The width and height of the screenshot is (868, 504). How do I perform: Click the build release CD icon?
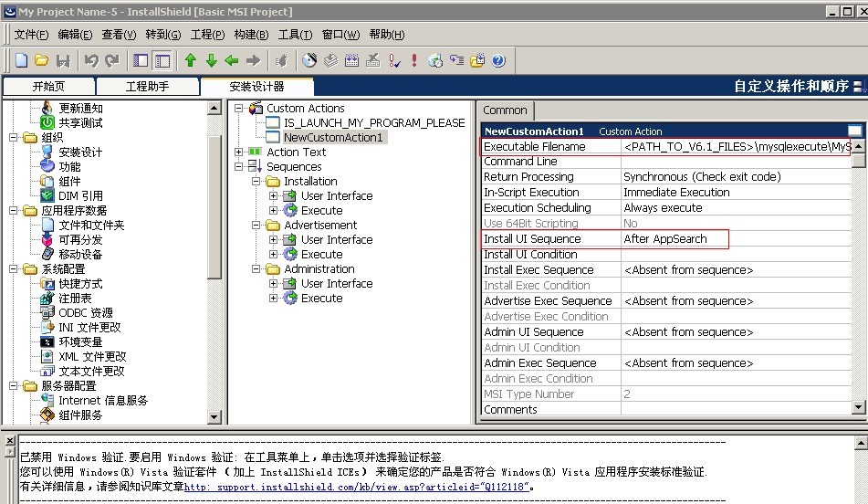tap(309, 60)
